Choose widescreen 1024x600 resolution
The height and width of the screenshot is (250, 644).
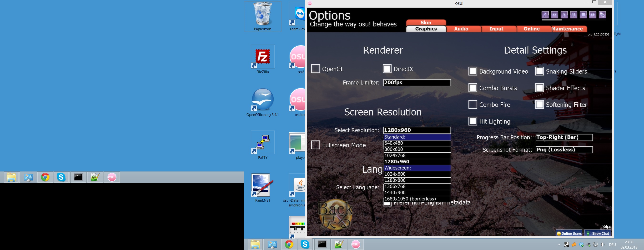417,174
